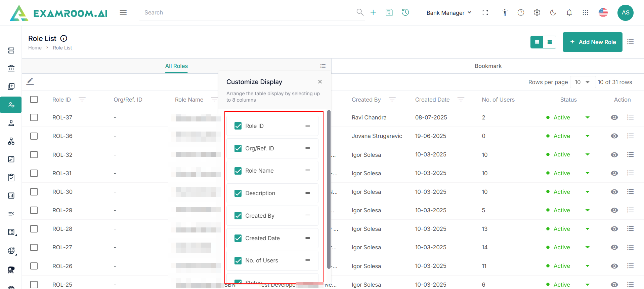Switch to the Bookmark tab
Image resolution: width=644 pixels, height=289 pixels.
pyautogui.click(x=488, y=66)
